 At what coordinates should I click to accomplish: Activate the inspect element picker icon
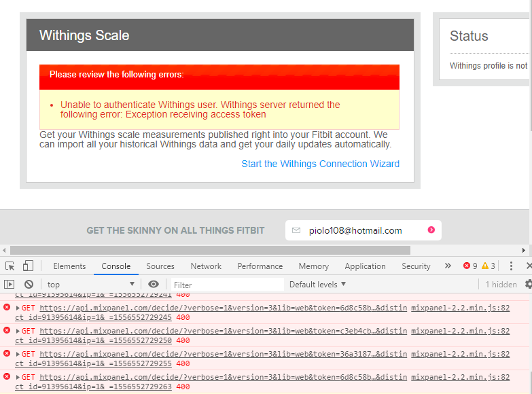coord(10,266)
